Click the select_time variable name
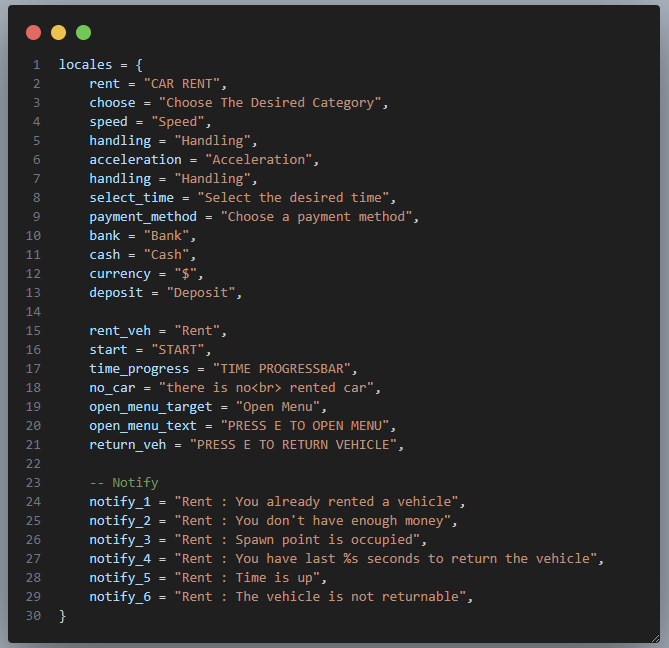Viewport: 669px width, 648px height. pyautogui.click(x=131, y=198)
